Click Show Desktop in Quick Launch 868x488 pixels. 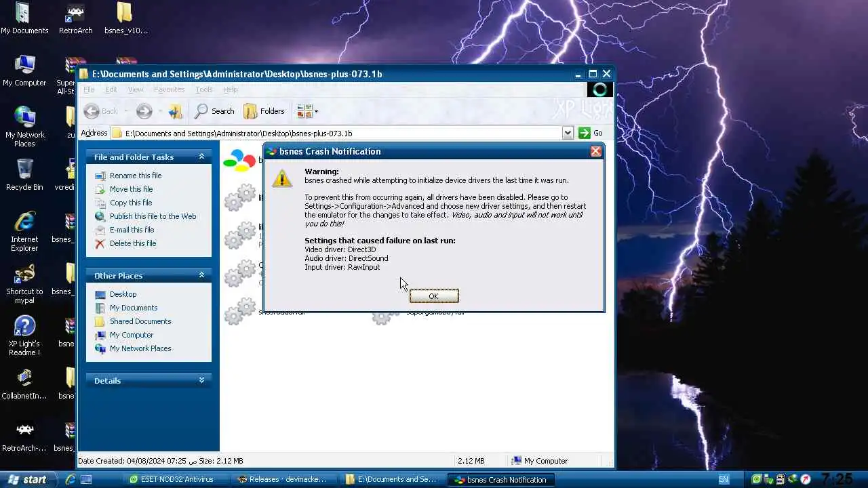click(x=86, y=479)
